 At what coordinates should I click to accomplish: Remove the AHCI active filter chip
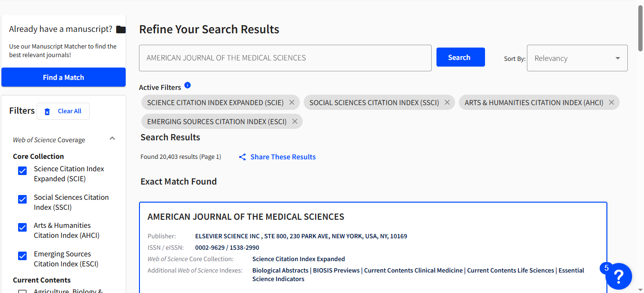point(611,103)
